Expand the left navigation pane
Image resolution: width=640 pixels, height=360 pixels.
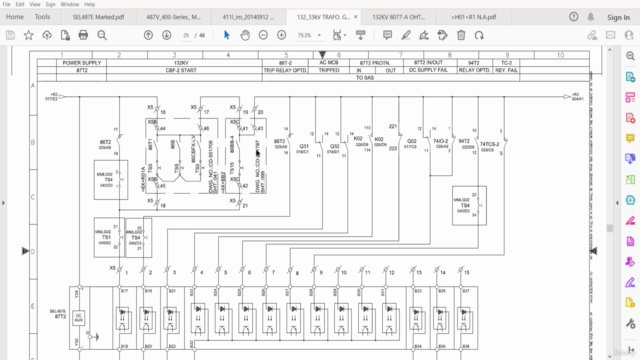[3, 202]
